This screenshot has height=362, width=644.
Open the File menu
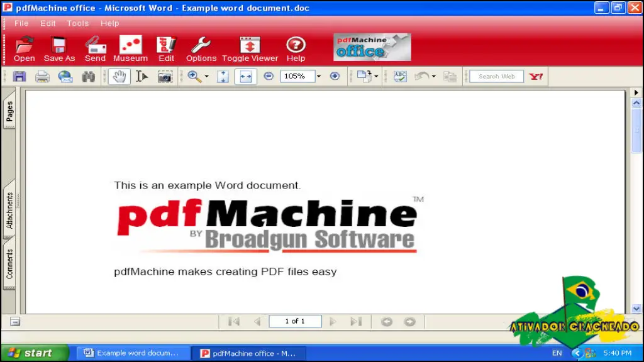[x=21, y=23]
